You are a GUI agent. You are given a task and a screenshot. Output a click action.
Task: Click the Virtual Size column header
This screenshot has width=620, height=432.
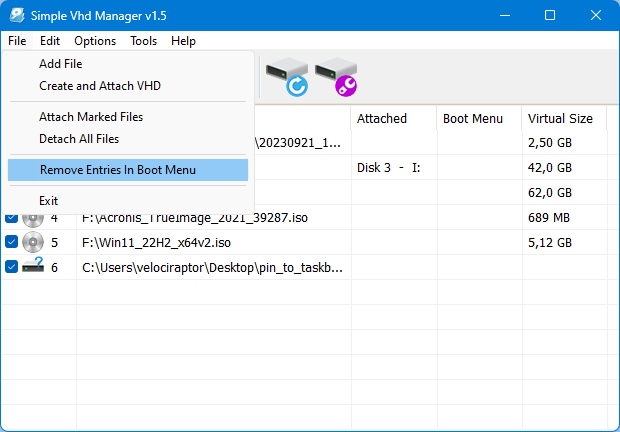click(560, 118)
